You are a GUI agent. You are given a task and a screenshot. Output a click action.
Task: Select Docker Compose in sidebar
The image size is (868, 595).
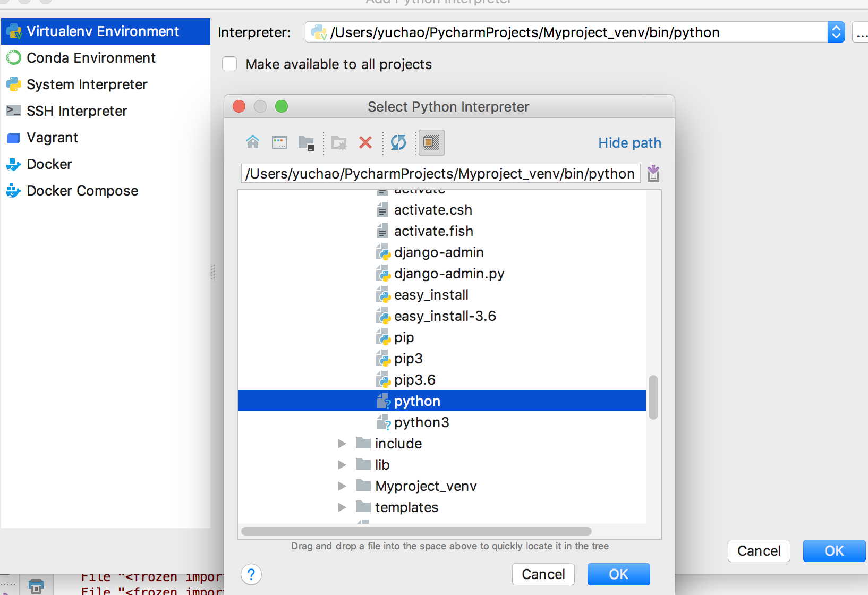tap(82, 191)
